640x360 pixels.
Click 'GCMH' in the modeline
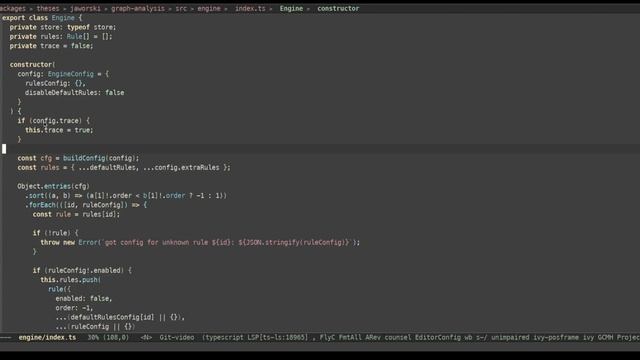(605, 337)
